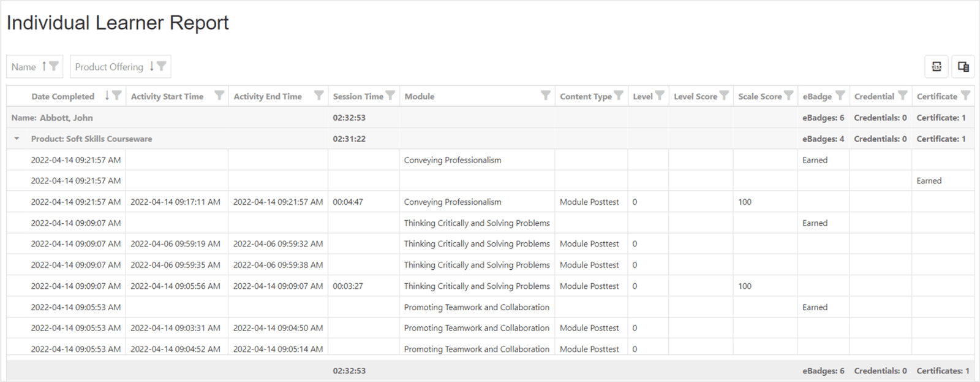Viewport: 980px width, 382px height.
Task: Sort by Module header
Action: (x=420, y=96)
